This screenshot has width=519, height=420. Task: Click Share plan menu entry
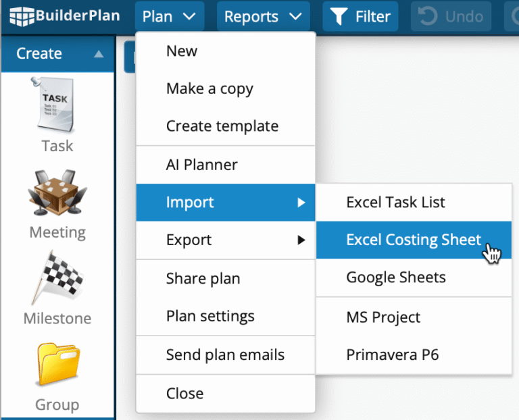[x=203, y=278]
